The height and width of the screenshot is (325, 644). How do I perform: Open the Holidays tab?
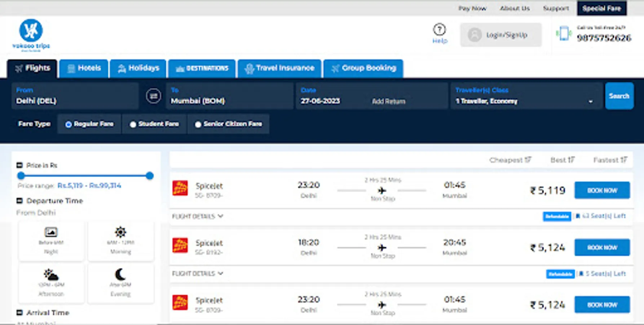click(x=138, y=68)
